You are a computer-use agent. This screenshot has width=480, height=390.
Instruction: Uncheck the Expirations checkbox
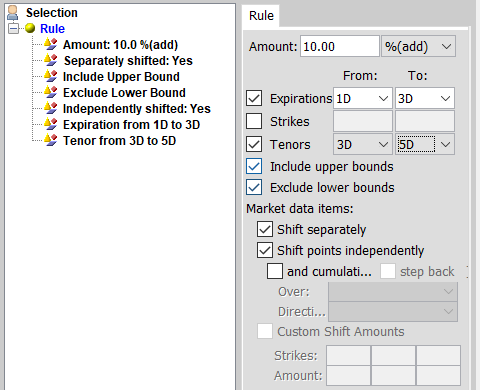click(254, 98)
